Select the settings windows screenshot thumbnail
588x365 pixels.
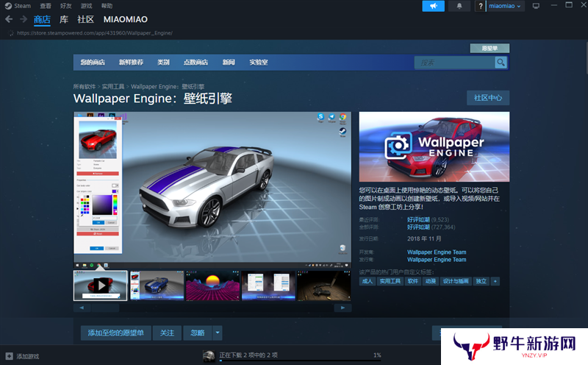268,286
